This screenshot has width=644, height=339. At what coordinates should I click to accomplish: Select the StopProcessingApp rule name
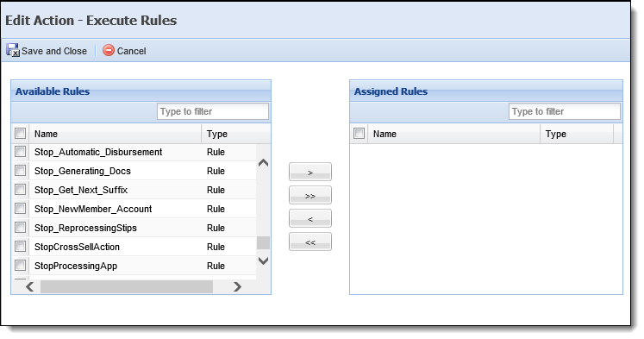[x=76, y=266]
